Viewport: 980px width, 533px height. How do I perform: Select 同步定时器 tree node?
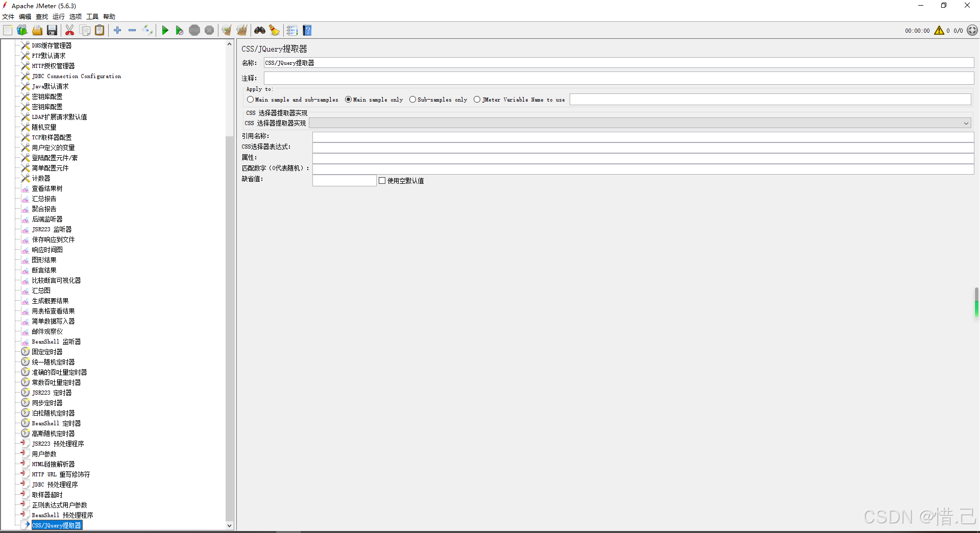pyautogui.click(x=47, y=403)
